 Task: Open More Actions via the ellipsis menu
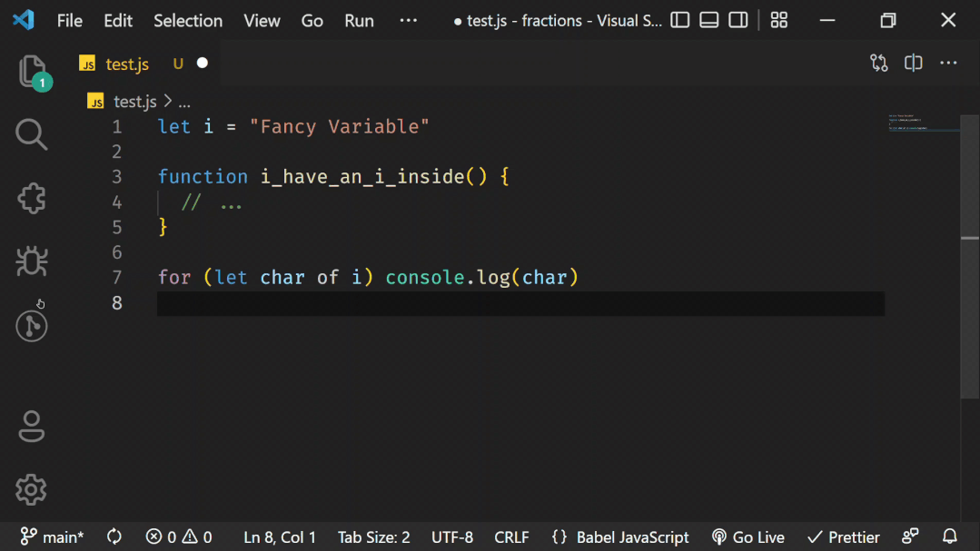pyautogui.click(x=948, y=63)
